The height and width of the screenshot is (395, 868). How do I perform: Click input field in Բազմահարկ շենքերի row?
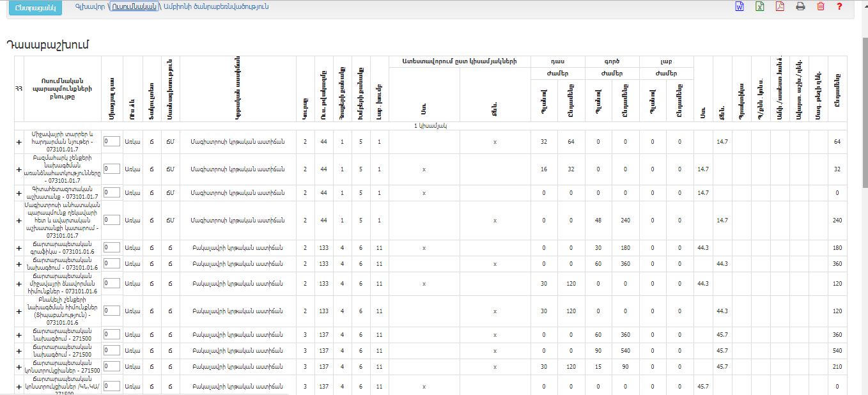click(111, 169)
